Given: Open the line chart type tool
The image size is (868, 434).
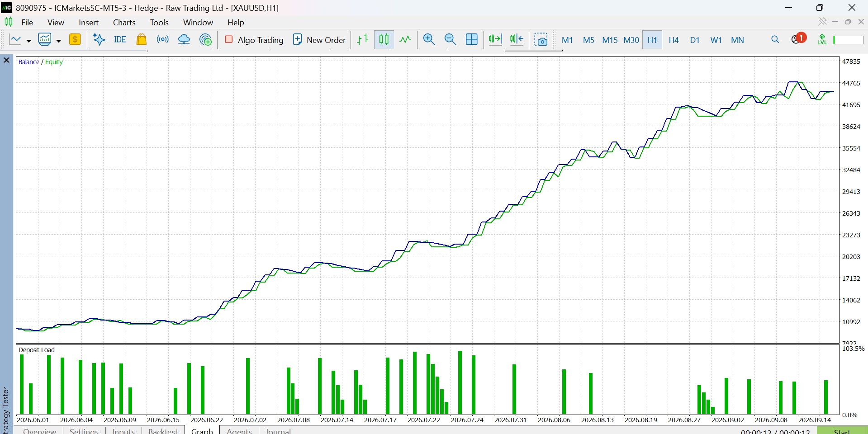Looking at the screenshot, I should point(15,40).
